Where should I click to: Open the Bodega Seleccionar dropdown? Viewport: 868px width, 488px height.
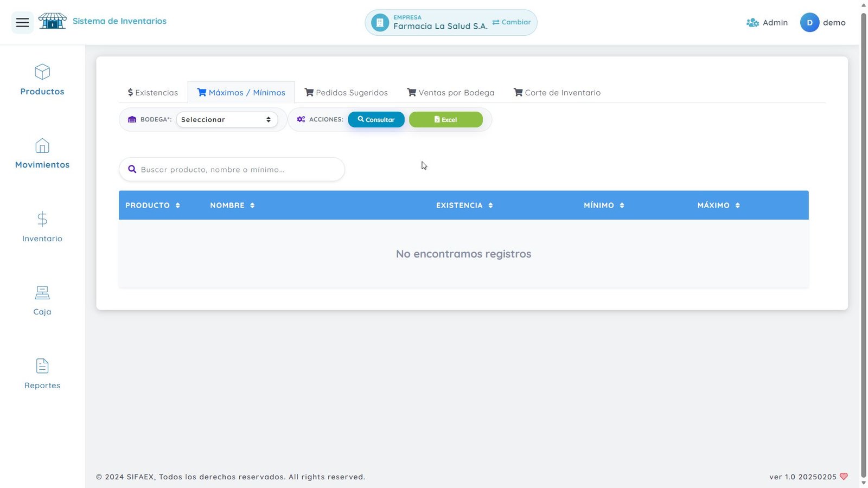click(227, 119)
